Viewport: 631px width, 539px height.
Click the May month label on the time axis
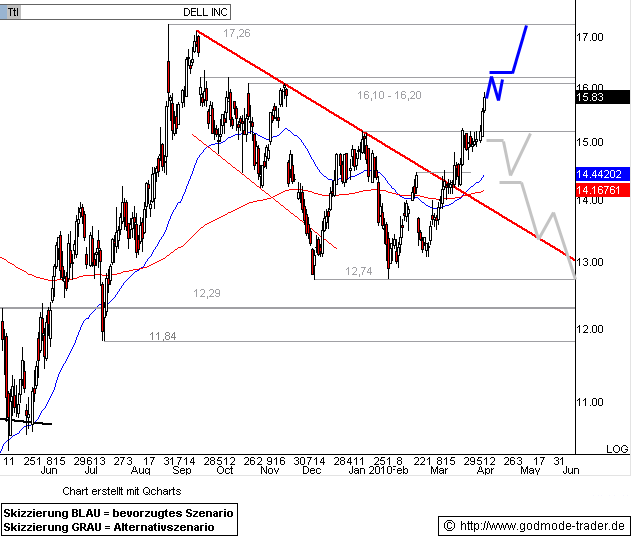coord(530,471)
